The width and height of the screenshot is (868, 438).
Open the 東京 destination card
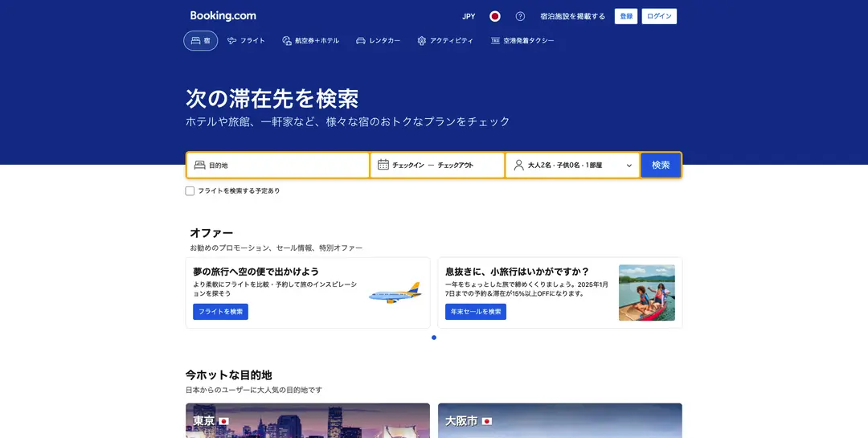click(x=308, y=420)
